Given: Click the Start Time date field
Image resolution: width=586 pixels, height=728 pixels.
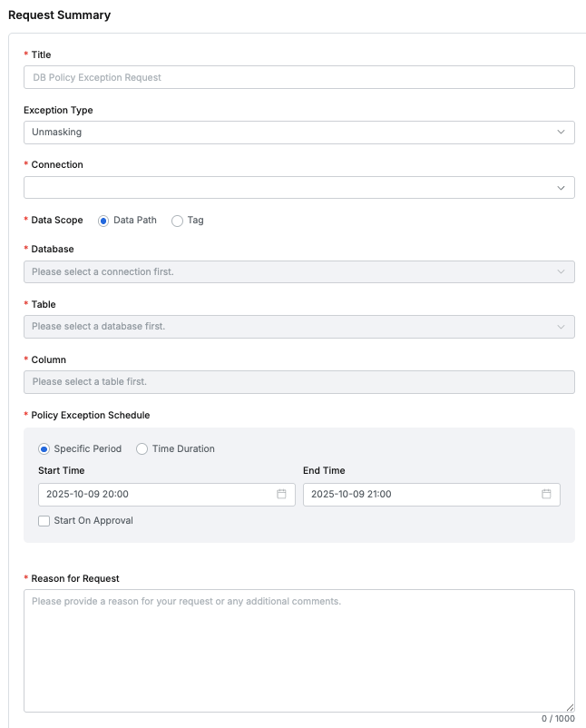Looking at the screenshot, I should pyautogui.click(x=154, y=494).
